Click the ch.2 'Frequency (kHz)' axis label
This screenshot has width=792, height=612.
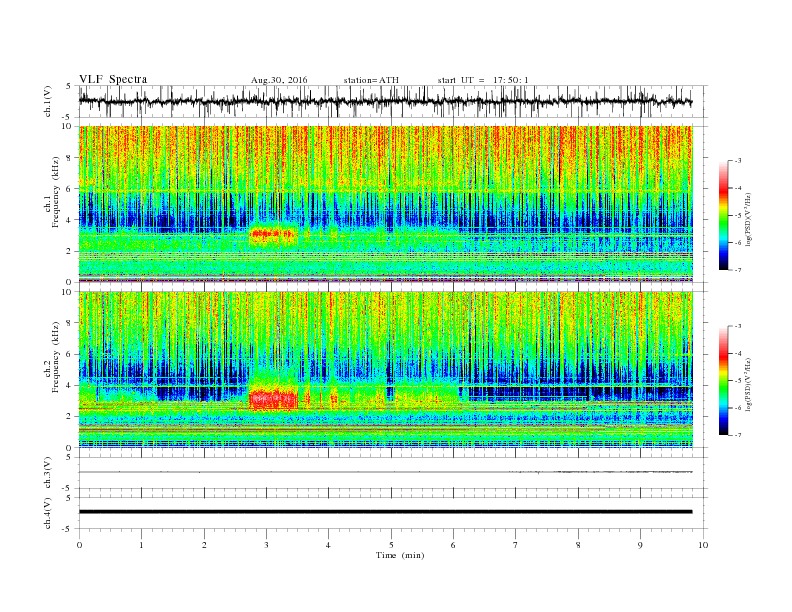[x=56, y=357]
